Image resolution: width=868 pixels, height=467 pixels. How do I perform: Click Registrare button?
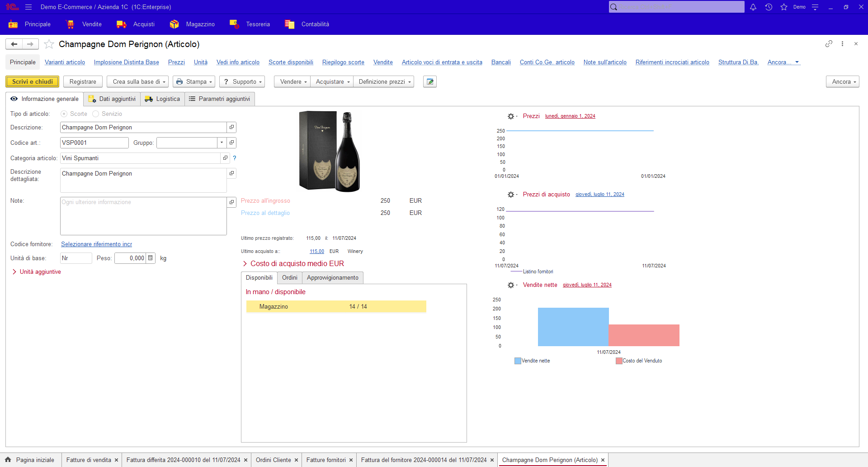click(x=83, y=81)
